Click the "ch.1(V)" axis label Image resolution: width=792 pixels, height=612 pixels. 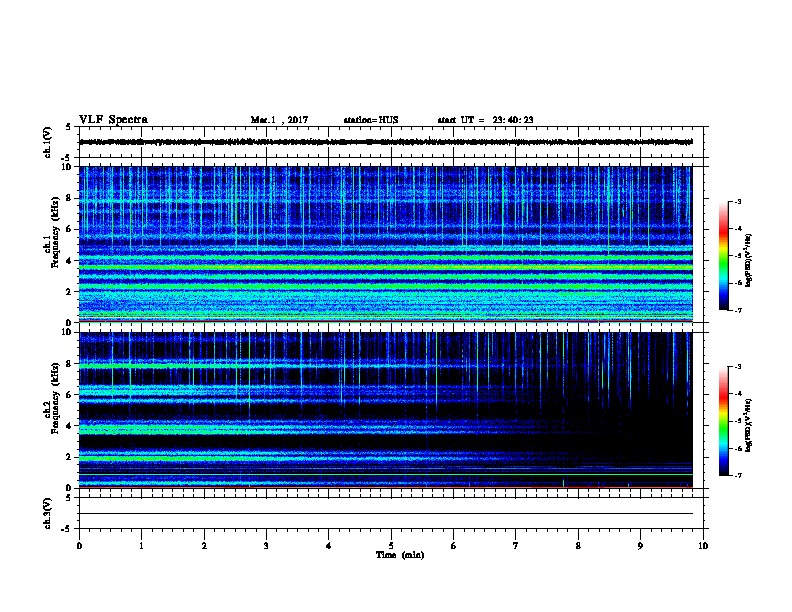click(47, 142)
